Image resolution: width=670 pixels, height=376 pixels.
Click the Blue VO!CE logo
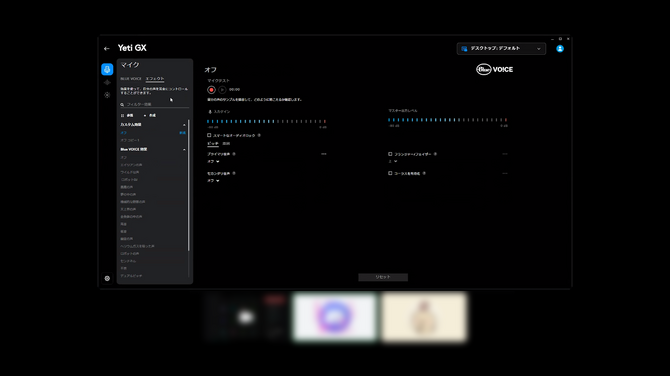pyautogui.click(x=494, y=69)
